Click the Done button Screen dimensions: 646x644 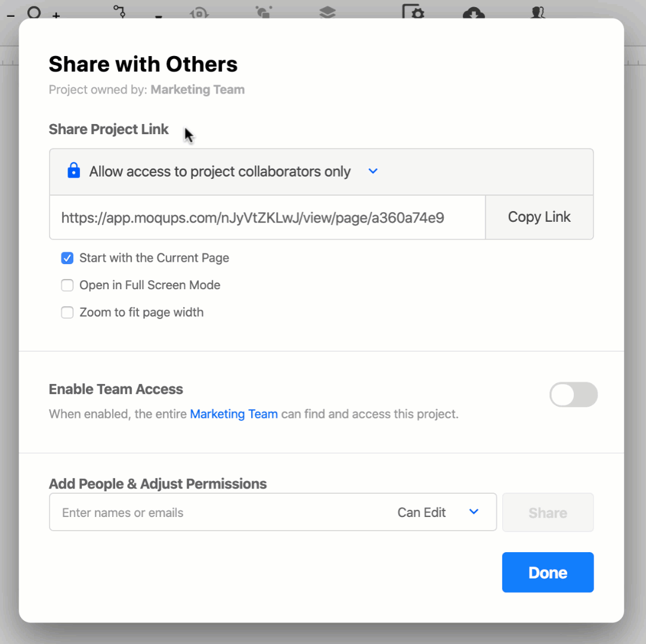click(548, 572)
